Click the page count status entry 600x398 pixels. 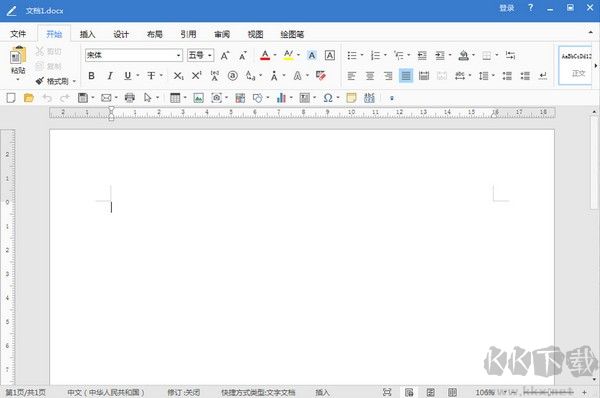tap(25, 392)
